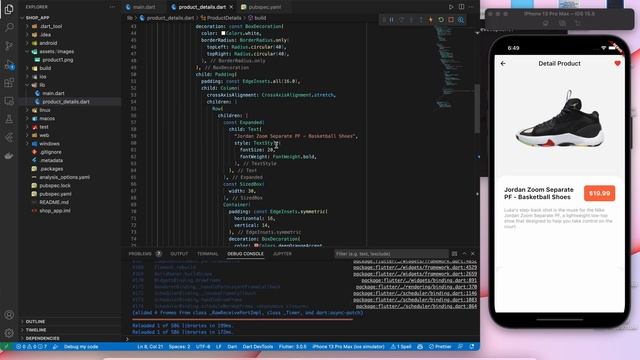
Task: Click Flutter 3.0.5 version in status bar
Action: point(292,347)
